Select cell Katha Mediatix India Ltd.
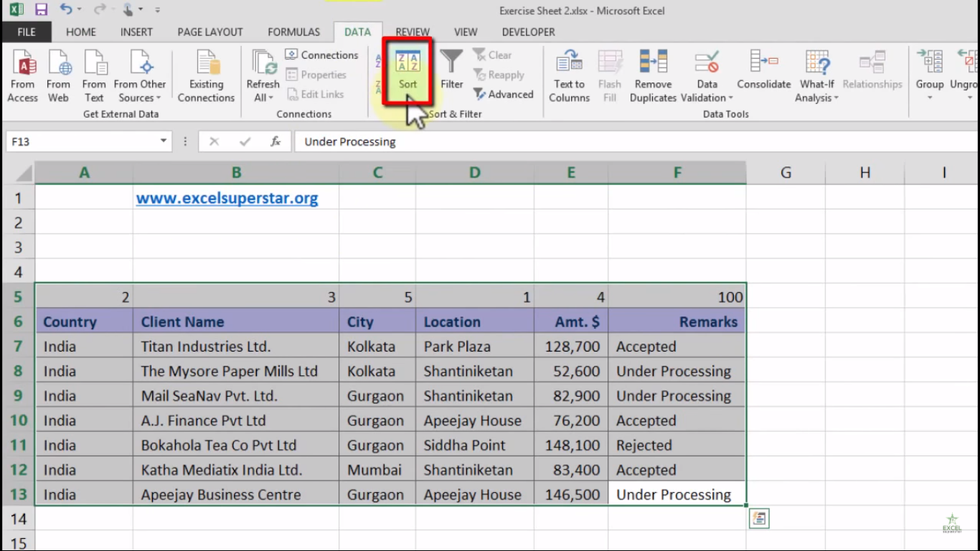The width and height of the screenshot is (980, 551). point(236,470)
